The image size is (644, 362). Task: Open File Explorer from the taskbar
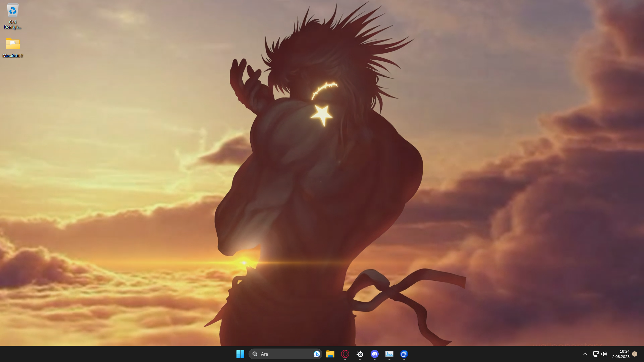coord(330,354)
